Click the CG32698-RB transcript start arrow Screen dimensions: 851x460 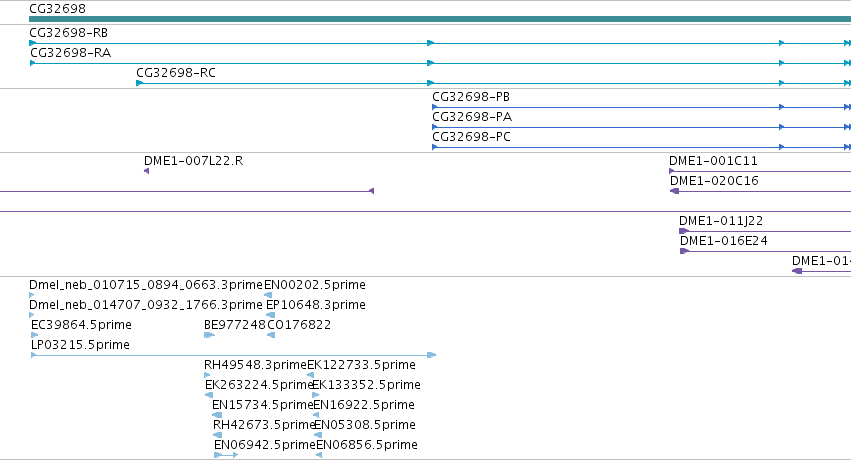pyautogui.click(x=33, y=43)
